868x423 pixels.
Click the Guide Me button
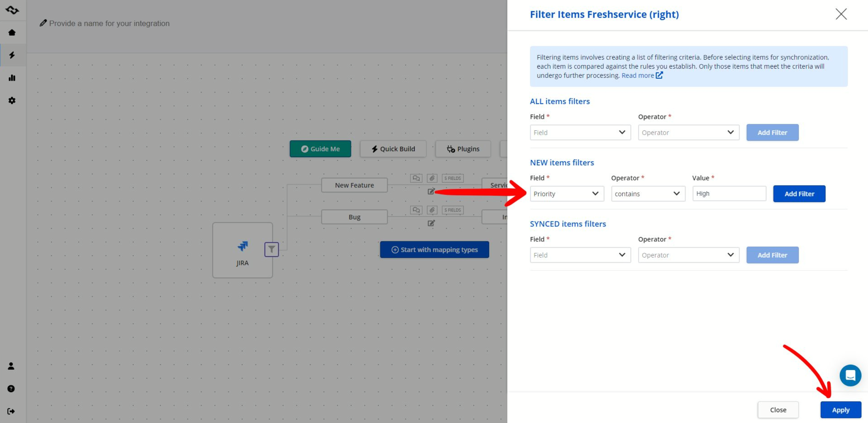[x=320, y=149]
